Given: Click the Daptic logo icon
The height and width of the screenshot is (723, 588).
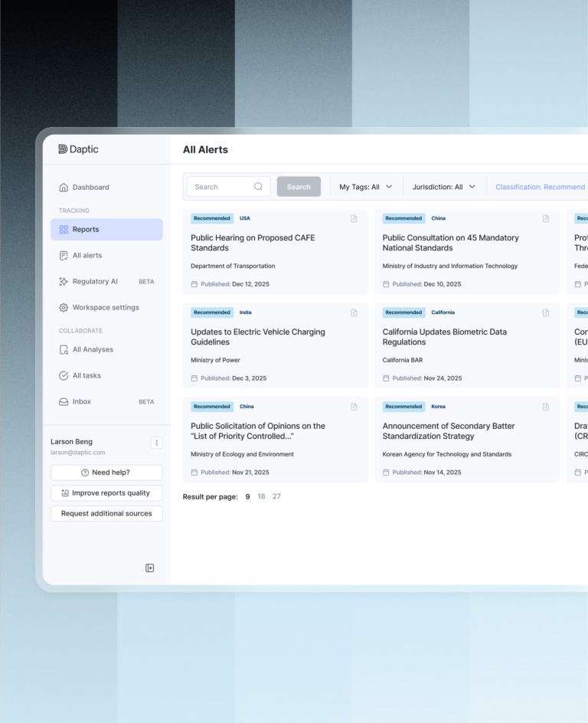Looking at the screenshot, I should pyautogui.click(x=63, y=149).
